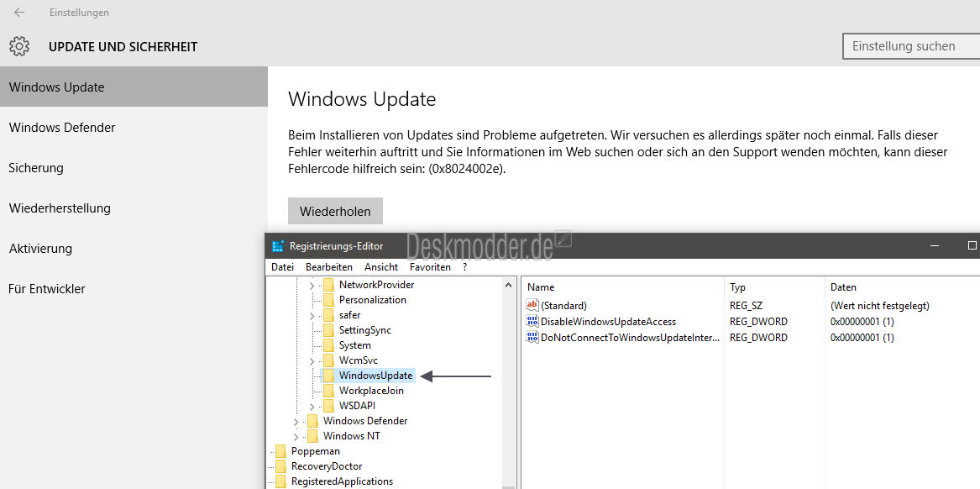Open the Für Entwickler settings page
980x489 pixels.
[134, 289]
